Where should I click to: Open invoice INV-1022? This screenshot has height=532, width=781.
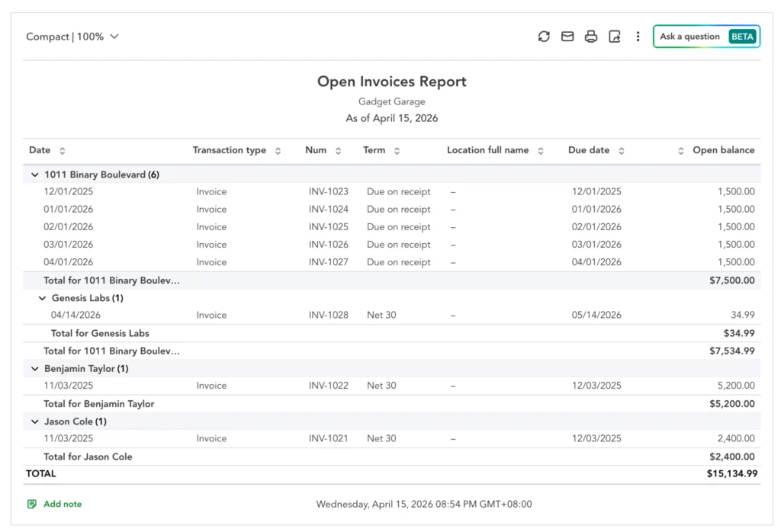click(328, 386)
